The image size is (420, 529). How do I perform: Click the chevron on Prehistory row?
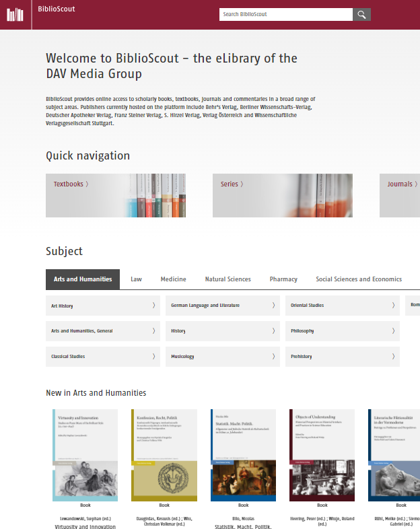(x=393, y=356)
